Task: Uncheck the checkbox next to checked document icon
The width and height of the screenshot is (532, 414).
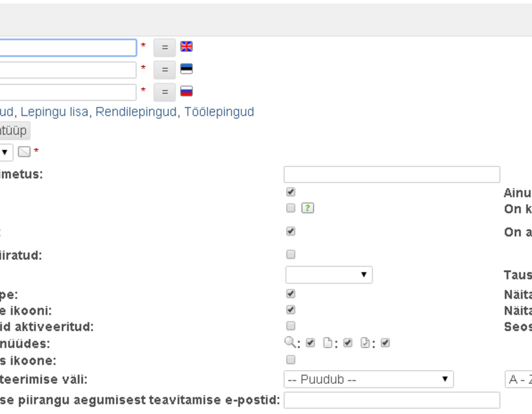Action: click(385, 343)
